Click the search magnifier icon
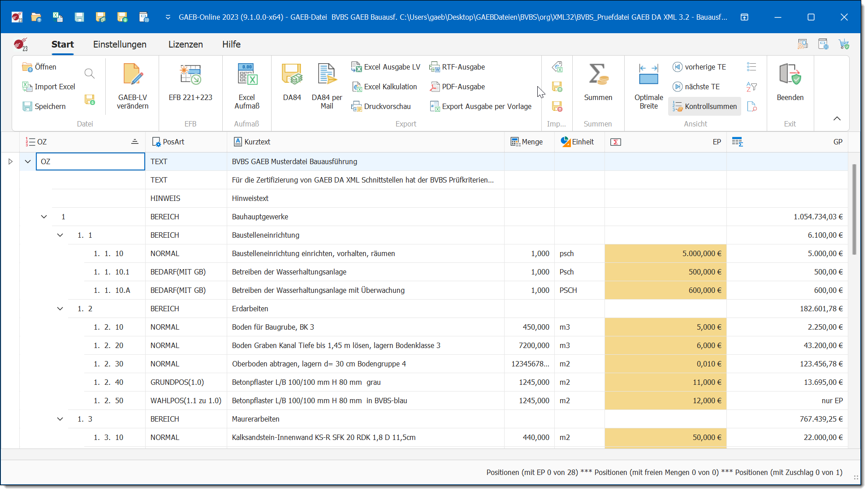The height and width of the screenshot is (492, 868). 90,74
